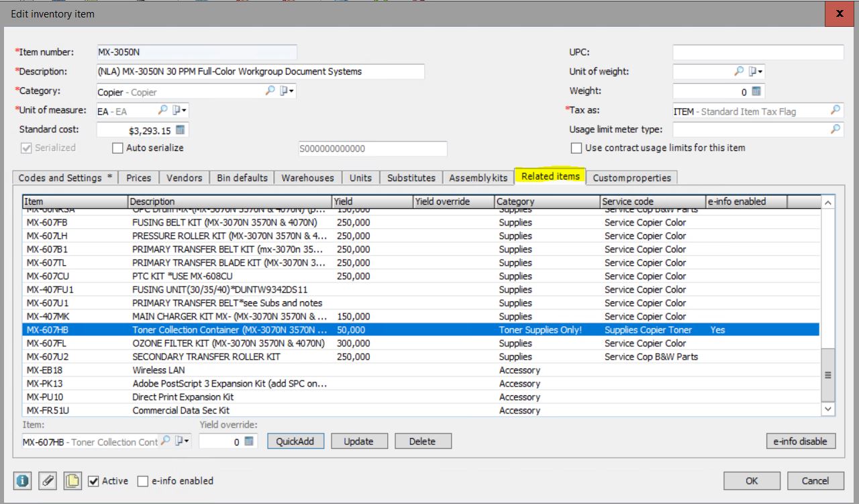Open the attachments paperclip icon

tap(47, 481)
